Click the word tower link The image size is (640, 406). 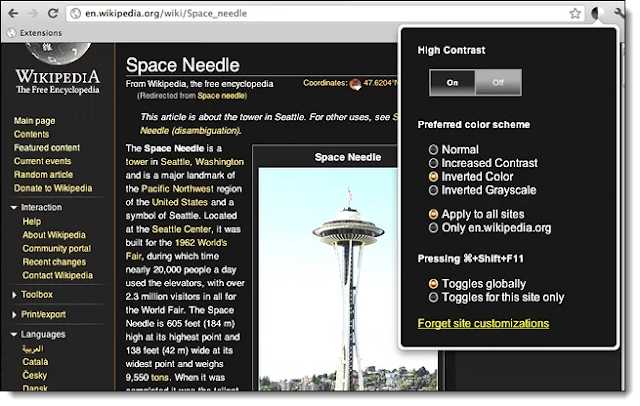[x=137, y=162]
